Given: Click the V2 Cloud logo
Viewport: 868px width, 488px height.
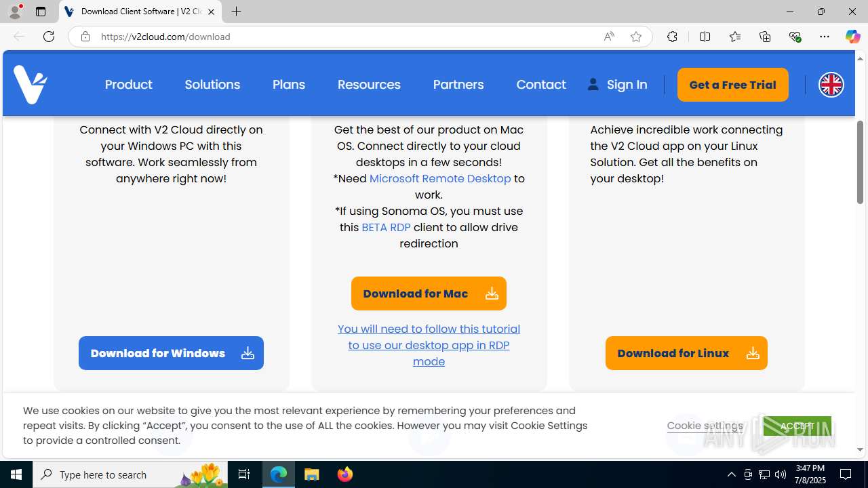Looking at the screenshot, I should pyautogui.click(x=30, y=85).
